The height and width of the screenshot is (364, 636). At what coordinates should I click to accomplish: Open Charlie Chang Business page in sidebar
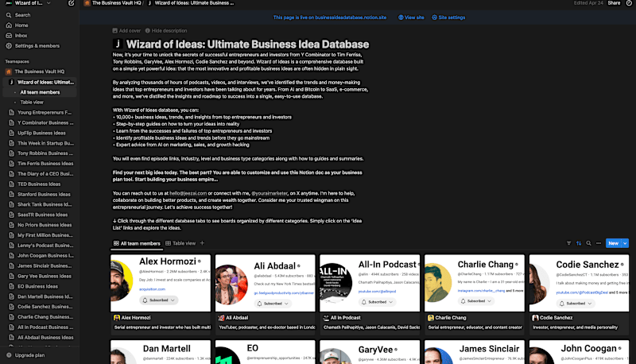39,317
